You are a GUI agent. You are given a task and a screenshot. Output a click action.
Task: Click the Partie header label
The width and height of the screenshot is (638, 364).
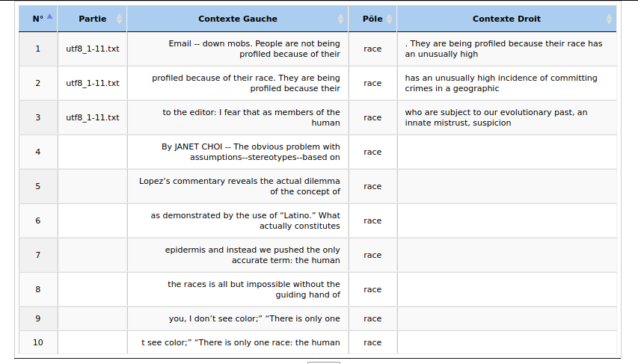92,19
